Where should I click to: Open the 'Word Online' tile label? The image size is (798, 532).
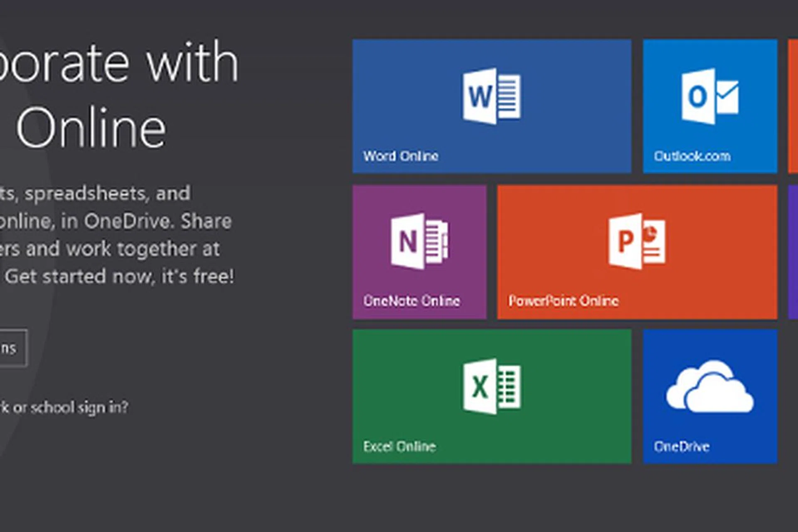coord(401,156)
